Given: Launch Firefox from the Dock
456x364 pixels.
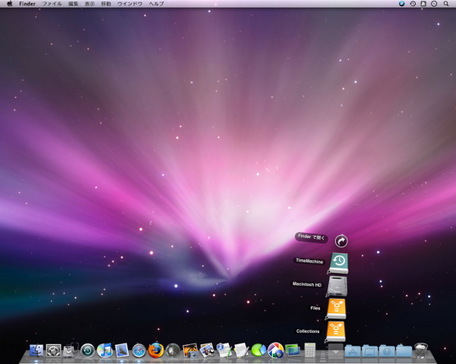Looking at the screenshot, I should pos(156,350).
